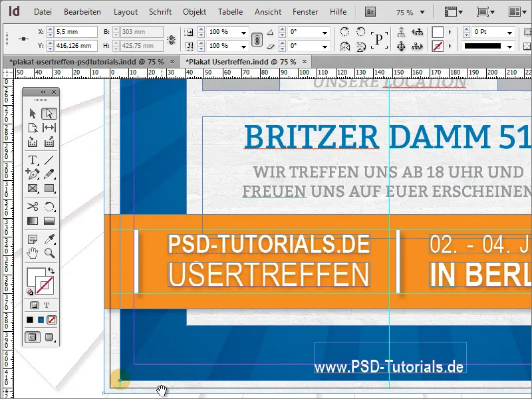Flip horizontal icon in control bar
Viewport: 532px width, 399px height.
click(x=344, y=46)
